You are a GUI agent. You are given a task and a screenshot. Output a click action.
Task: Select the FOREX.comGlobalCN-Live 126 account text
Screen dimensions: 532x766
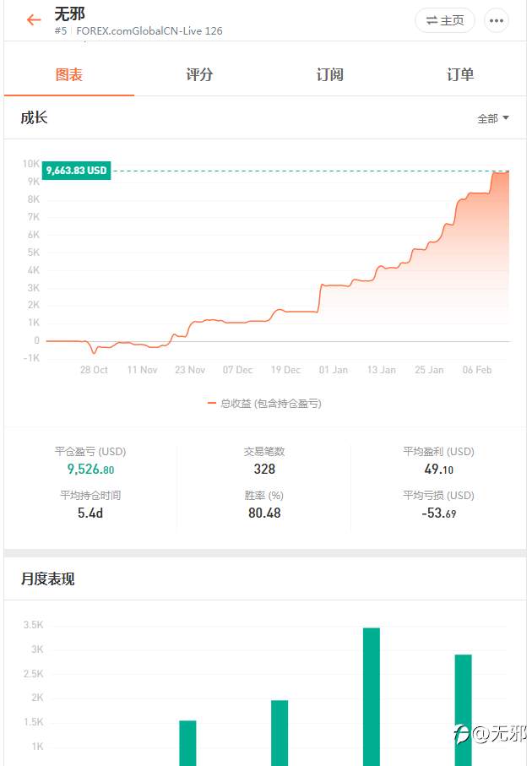[x=149, y=30]
